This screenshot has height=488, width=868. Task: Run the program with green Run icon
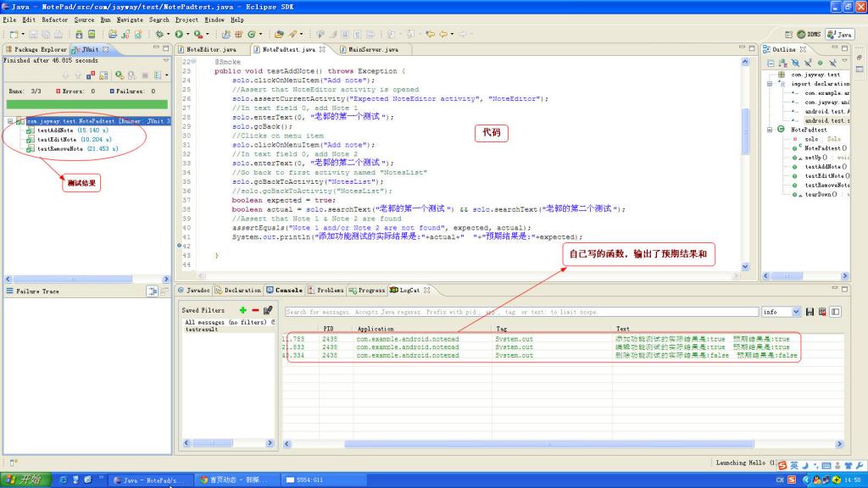(179, 34)
